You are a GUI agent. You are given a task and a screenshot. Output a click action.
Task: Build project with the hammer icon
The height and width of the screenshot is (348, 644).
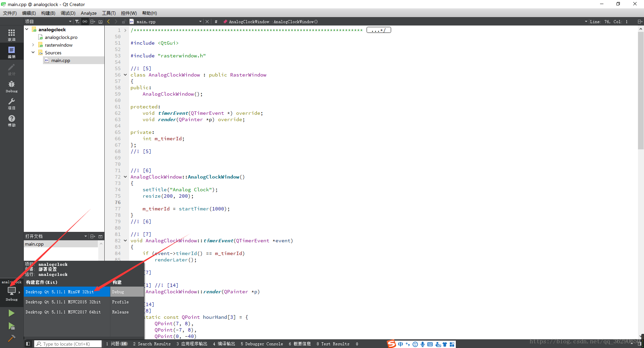pos(11,338)
